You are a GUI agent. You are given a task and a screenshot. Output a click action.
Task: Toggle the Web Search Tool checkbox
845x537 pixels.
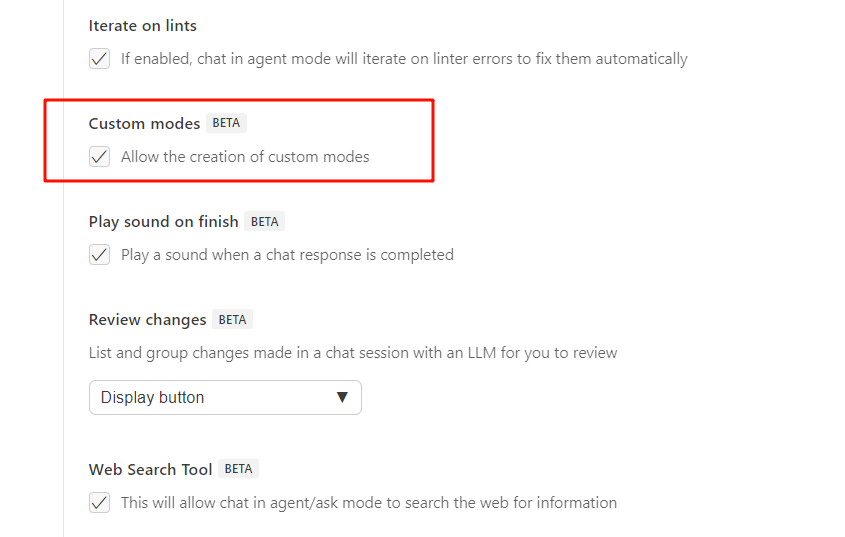100,503
